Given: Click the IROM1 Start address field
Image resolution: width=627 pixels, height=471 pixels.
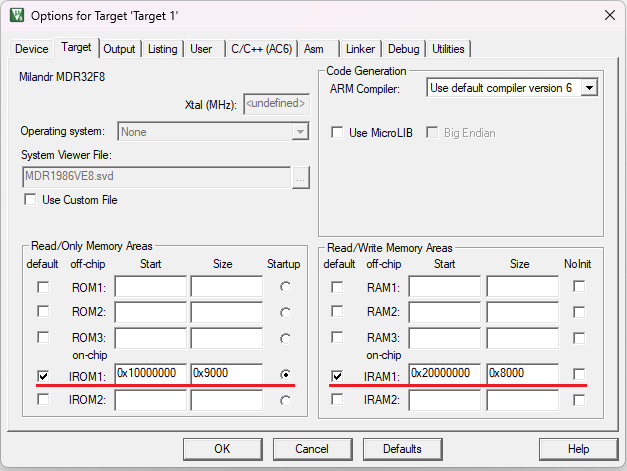Looking at the screenshot, I should coord(151,374).
